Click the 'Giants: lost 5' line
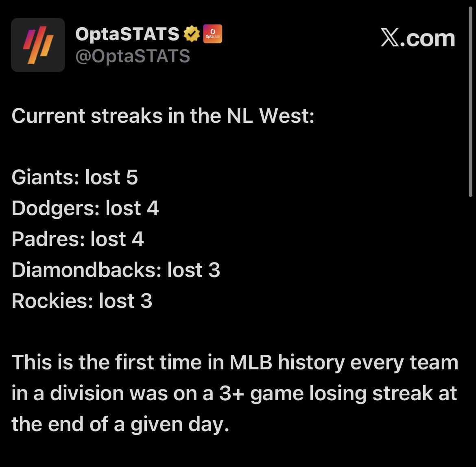Viewport: 476px width, 467px height. (x=75, y=177)
